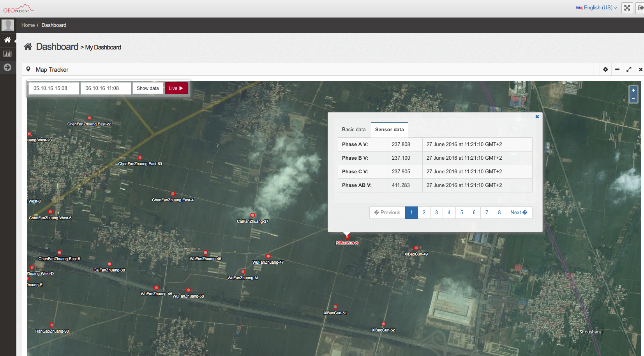
Task: Select the ChenFanZhuang East-5 map marker
Action: (x=59, y=252)
